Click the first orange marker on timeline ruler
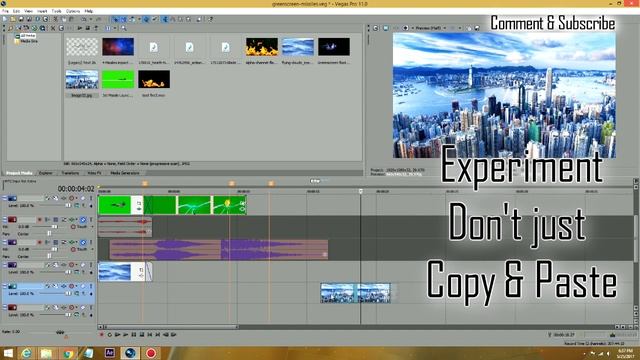640x360 pixels. pos(144,184)
